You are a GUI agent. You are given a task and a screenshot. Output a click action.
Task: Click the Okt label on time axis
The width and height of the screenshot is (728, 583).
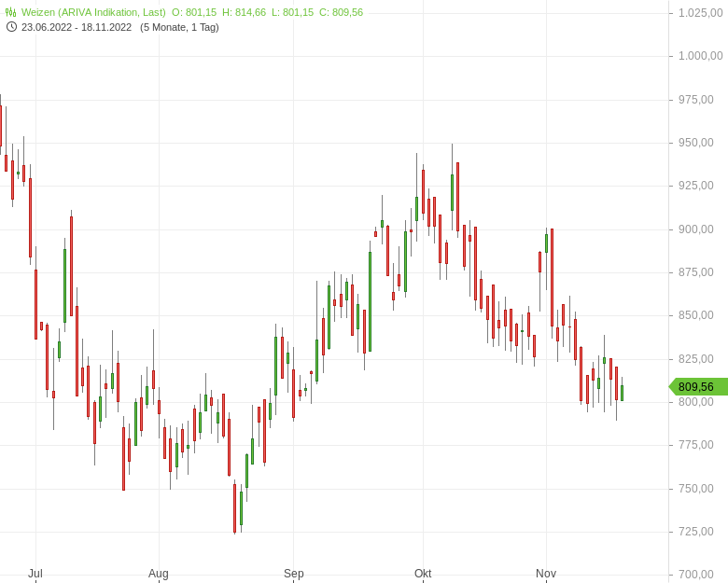click(423, 574)
